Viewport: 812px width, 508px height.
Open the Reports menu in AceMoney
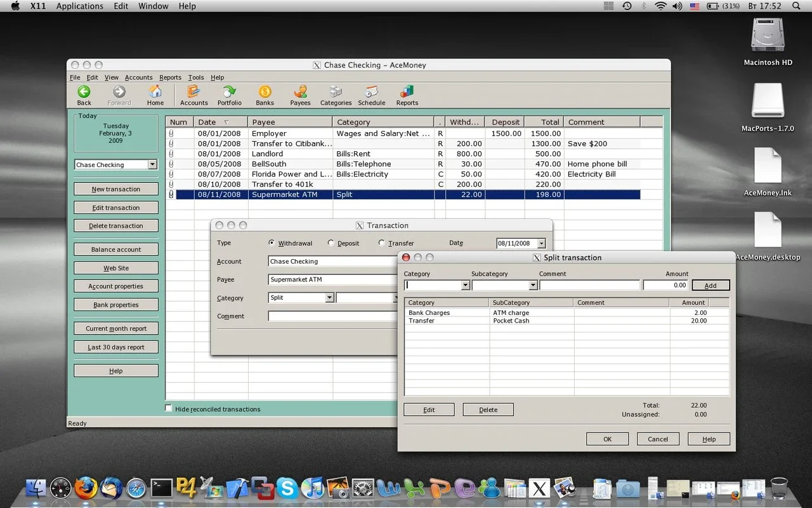(170, 77)
